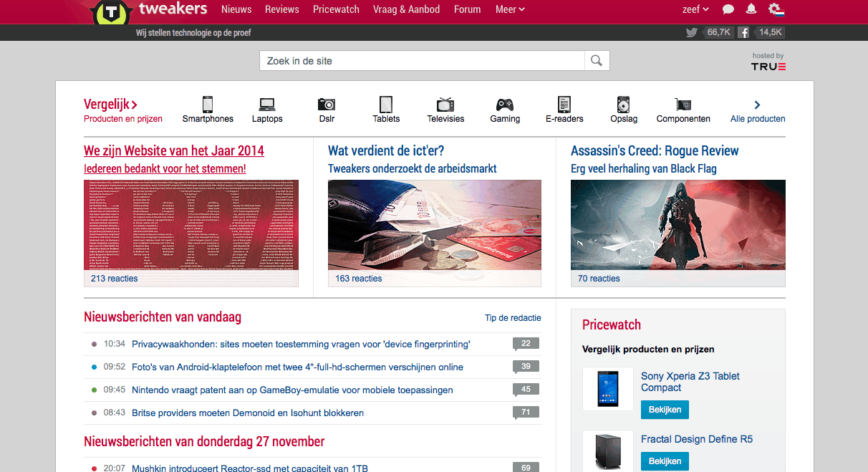The width and height of the screenshot is (868, 472).
Task: Click the Tweakers logo icon
Action: coord(111,12)
